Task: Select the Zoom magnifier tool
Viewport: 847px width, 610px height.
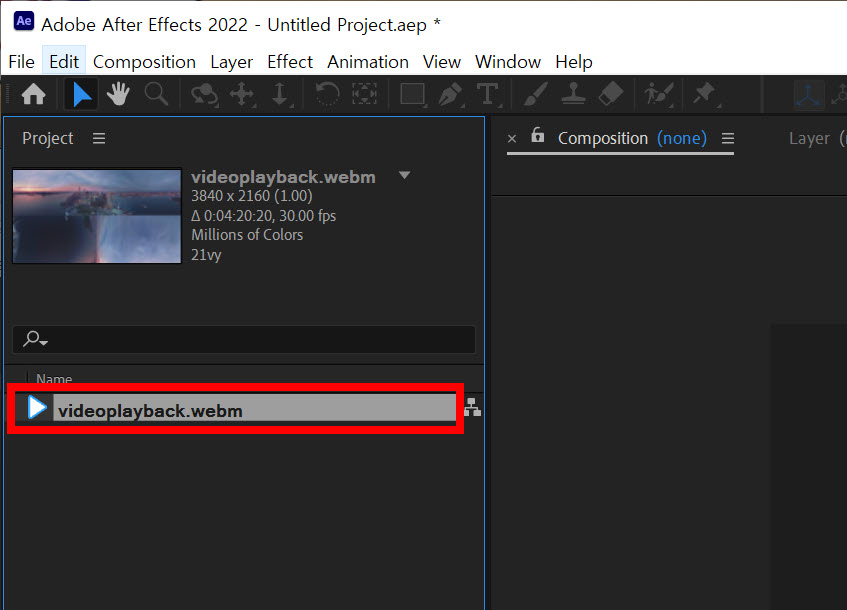Action: click(x=156, y=95)
